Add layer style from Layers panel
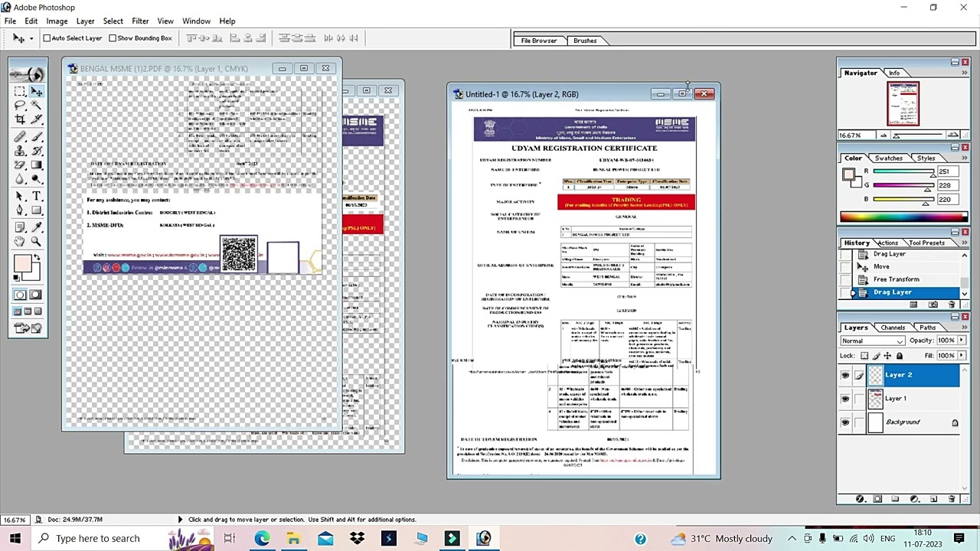Viewport: 980px width, 551px height. pyautogui.click(x=860, y=498)
